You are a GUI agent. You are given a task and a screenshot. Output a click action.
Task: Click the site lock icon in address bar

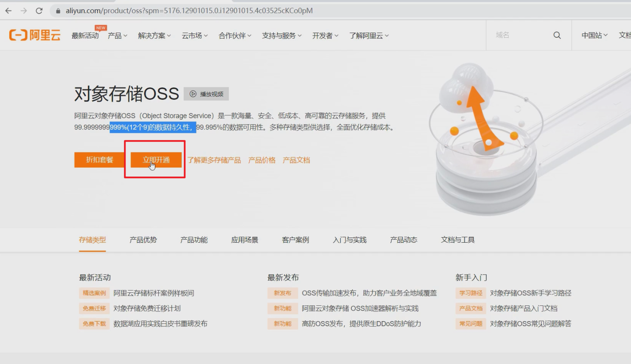click(58, 11)
